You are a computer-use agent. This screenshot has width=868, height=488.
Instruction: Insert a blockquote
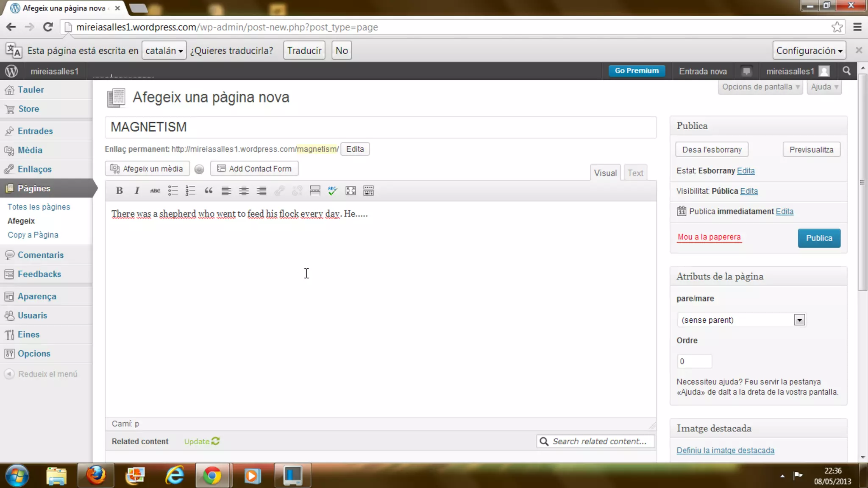pyautogui.click(x=208, y=191)
